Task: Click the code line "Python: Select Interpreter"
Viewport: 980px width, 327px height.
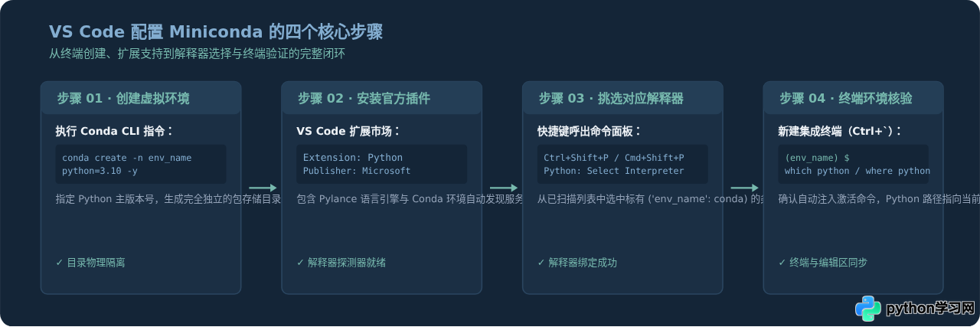Action: (x=614, y=171)
